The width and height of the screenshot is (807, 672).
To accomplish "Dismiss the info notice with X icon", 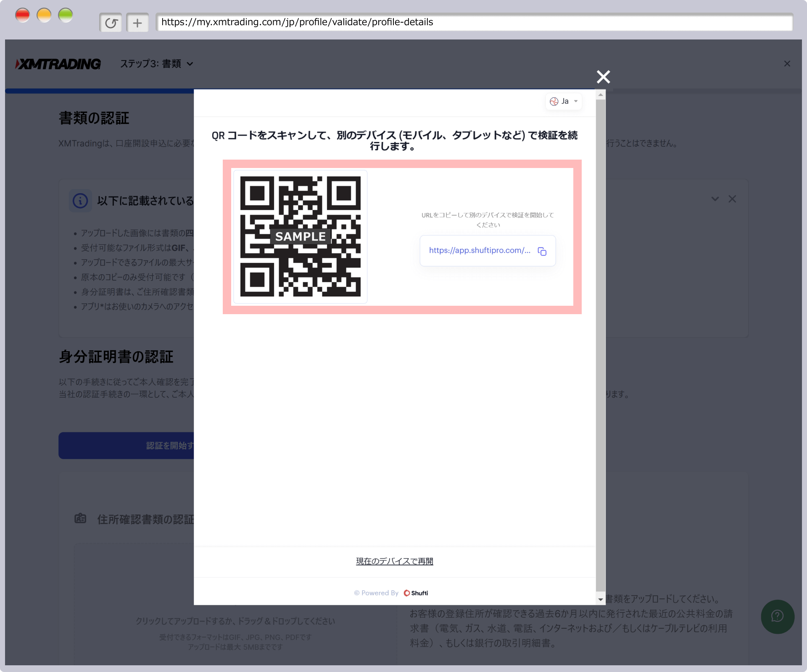I will tap(732, 199).
